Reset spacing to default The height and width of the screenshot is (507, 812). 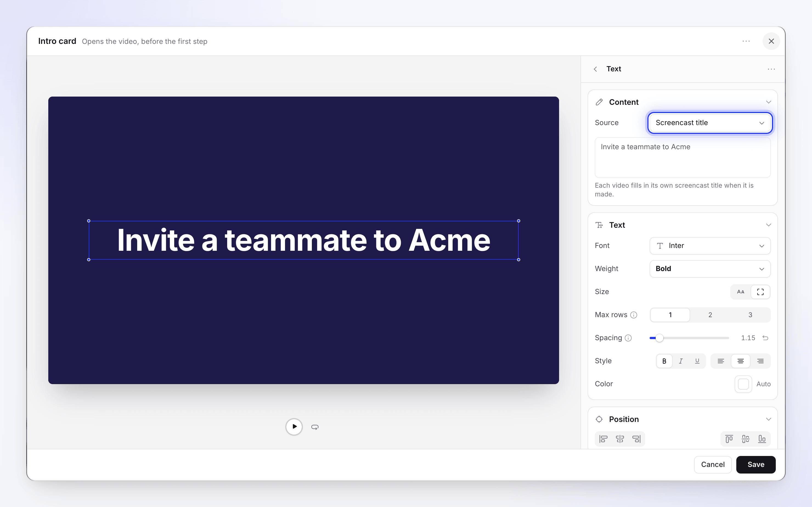(765, 338)
